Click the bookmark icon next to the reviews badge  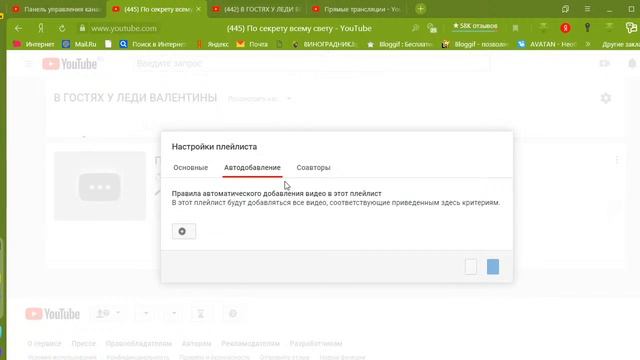point(516,28)
